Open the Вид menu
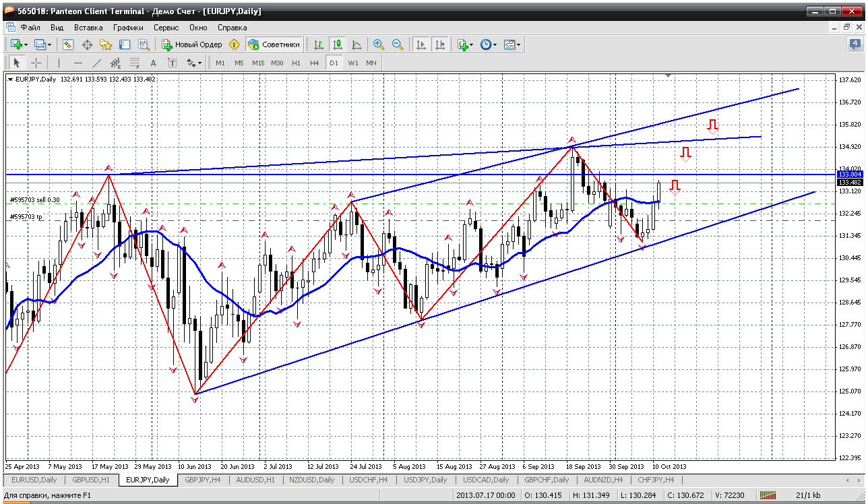Viewport: 868px width, 504px height. click(x=57, y=28)
